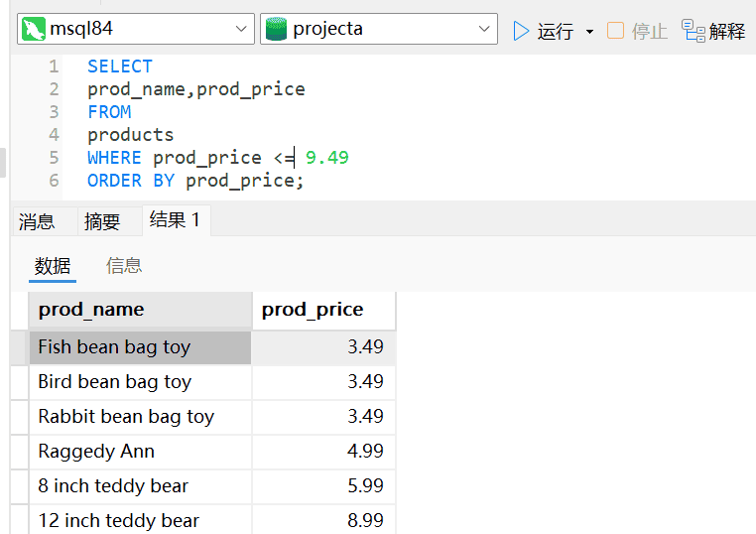Select the Raggedy Ann cell
This screenshot has height=534, width=756.
(x=140, y=452)
